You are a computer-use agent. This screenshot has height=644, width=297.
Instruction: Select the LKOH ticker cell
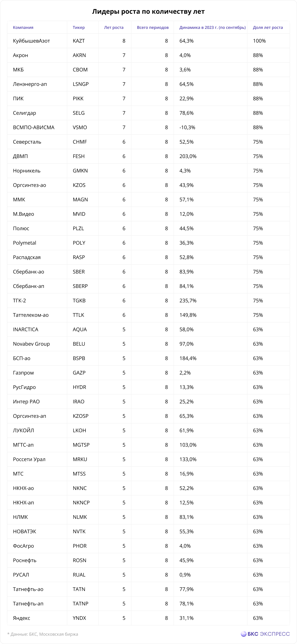79,430
